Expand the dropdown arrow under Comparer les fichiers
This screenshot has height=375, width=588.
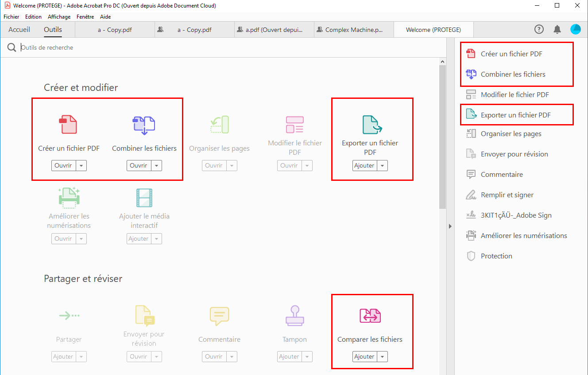[382, 356]
